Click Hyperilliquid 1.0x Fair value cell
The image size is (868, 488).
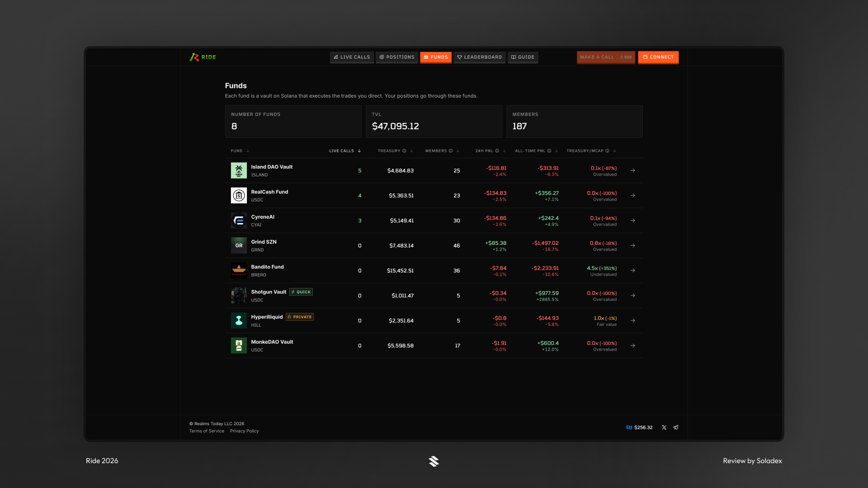[605, 321]
